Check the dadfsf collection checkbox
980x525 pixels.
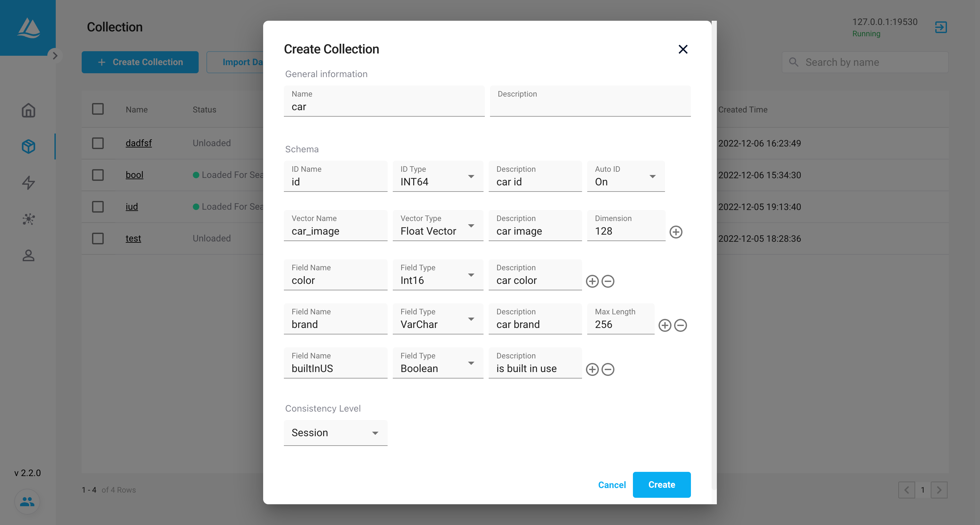(x=98, y=144)
